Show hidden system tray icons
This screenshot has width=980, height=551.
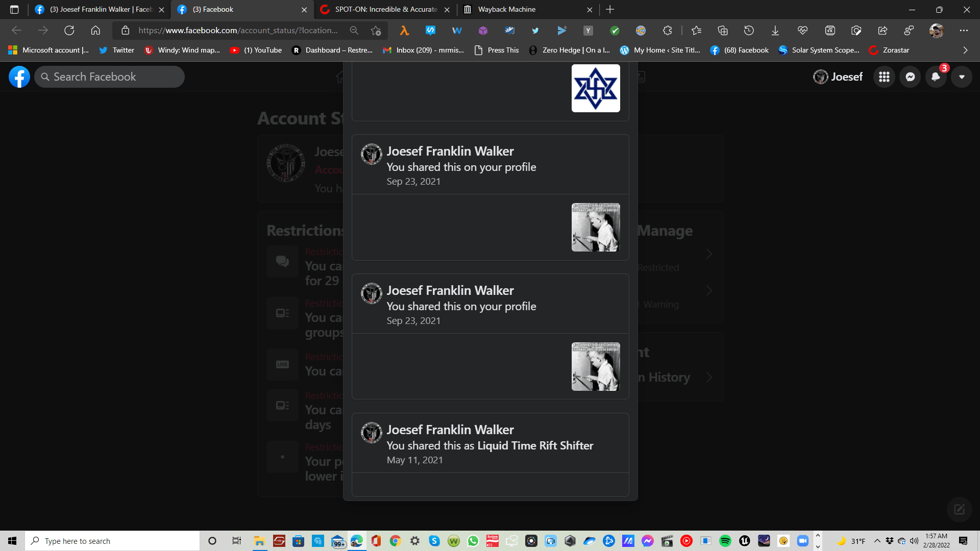[877, 541]
